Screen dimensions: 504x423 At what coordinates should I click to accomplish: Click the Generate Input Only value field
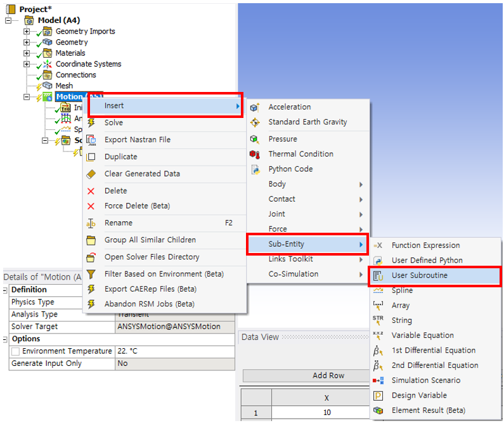pos(174,364)
